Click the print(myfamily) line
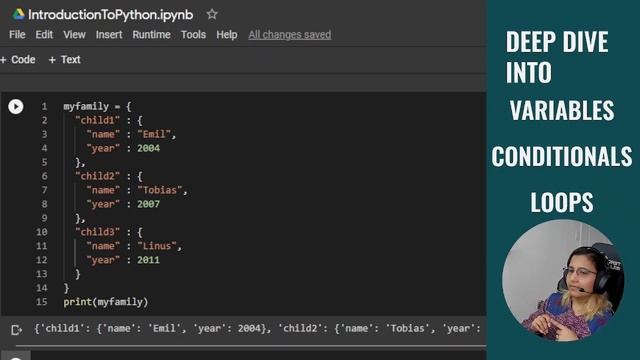The image size is (640, 360). click(x=106, y=302)
